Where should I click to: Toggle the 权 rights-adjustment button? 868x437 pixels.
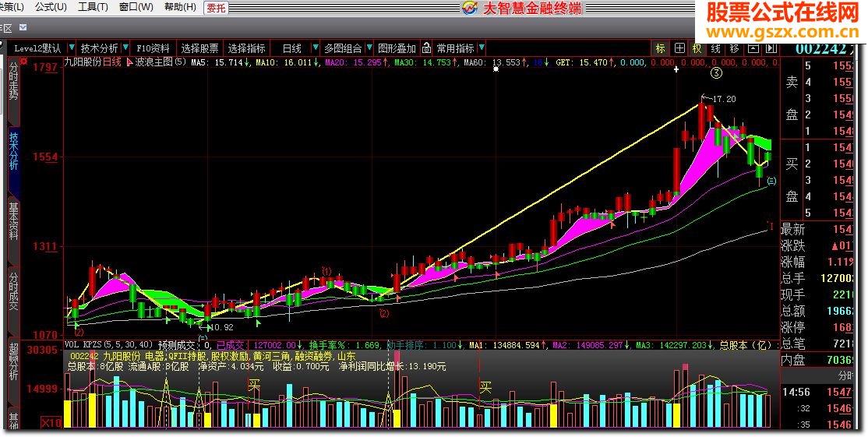point(697,48)
